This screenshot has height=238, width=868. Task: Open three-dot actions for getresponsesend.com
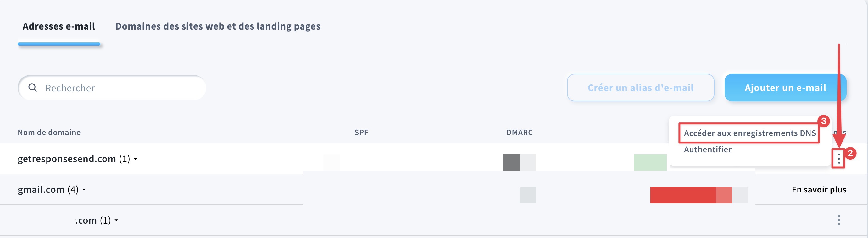tap(839, 158)
